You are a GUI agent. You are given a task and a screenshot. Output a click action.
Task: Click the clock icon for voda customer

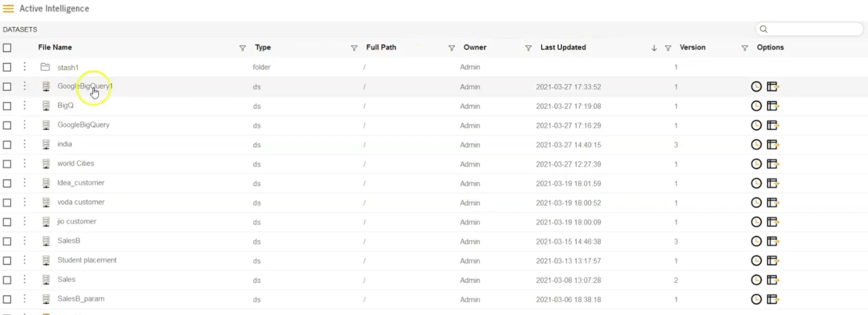tap(756, 202)
